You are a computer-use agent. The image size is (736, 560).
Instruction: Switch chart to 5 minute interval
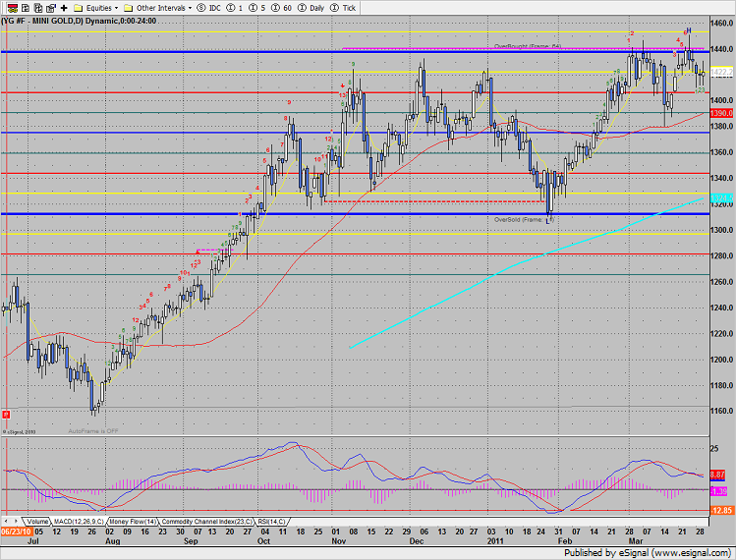point(256,8)
